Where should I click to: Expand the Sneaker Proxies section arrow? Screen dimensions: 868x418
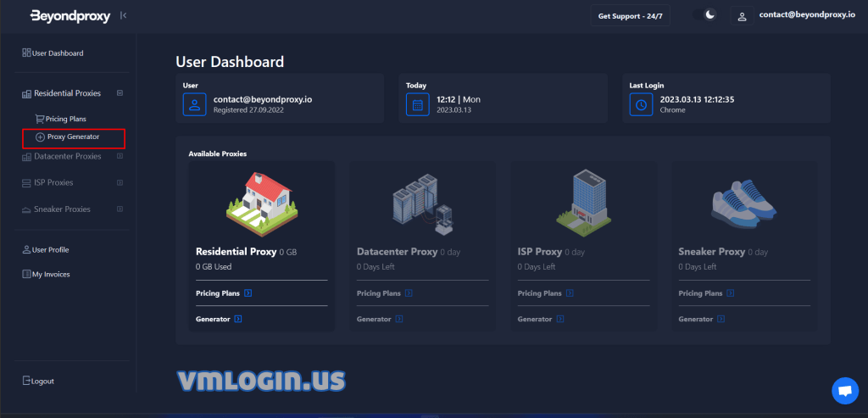120,209
